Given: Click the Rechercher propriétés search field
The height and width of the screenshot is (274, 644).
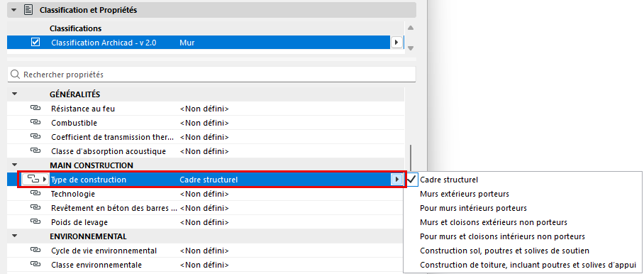Looking at the screenshot, I should click(x=211, y=75).
